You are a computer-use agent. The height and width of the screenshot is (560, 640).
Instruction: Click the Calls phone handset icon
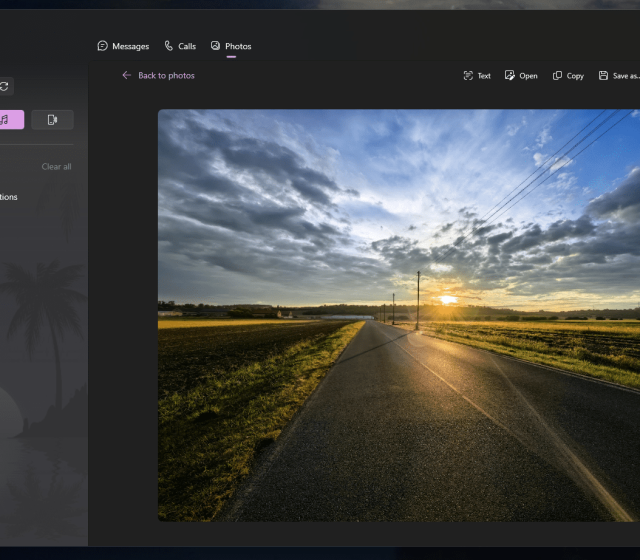click(x=169, y=46)
